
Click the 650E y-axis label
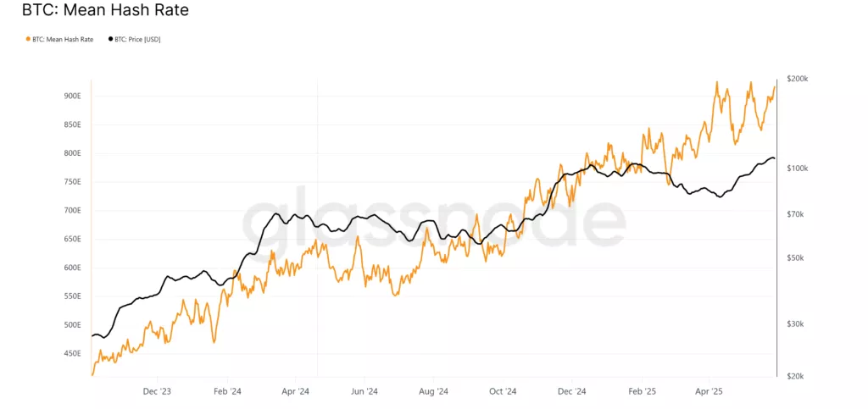(72, 239)
